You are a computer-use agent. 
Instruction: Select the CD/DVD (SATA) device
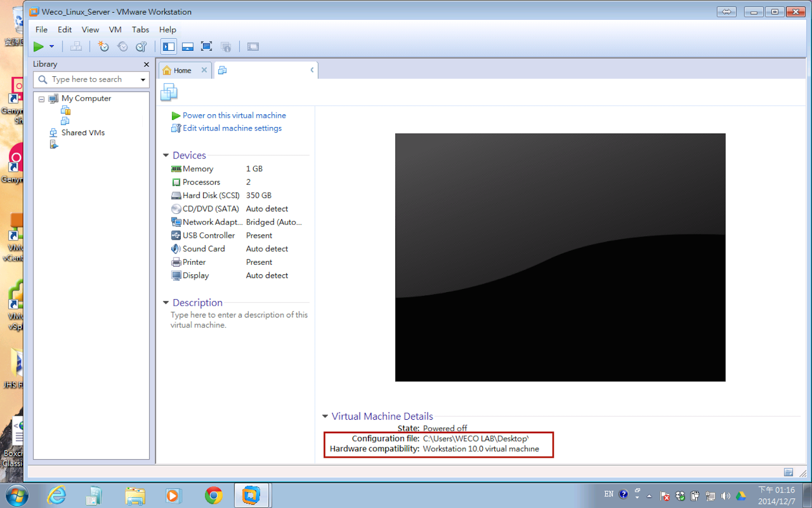point(236,209)
